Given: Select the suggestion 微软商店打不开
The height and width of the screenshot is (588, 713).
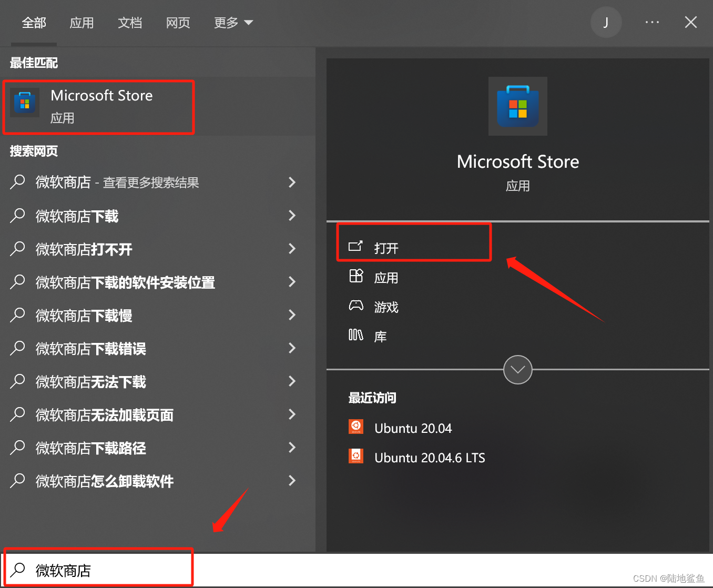Looking at the screenshot, I should point(158,249).
